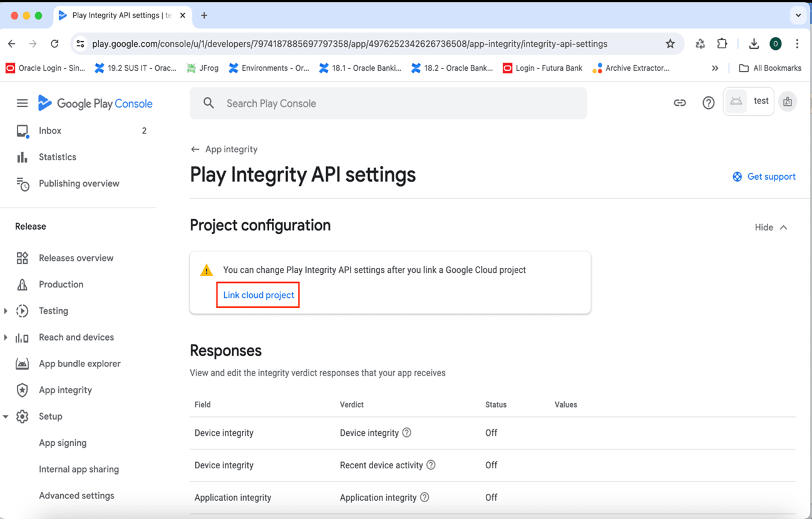The width and height of the screenshot is (812, 519).
Task: Open the browser extensions puzzle icon
Action: tap(722, 44)
